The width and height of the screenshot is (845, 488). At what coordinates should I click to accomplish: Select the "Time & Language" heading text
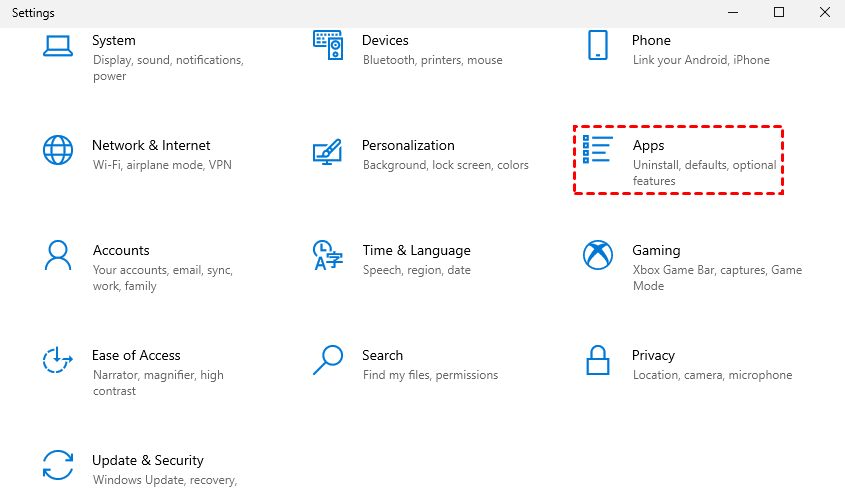pyautogui.click(x=416, y=250)
